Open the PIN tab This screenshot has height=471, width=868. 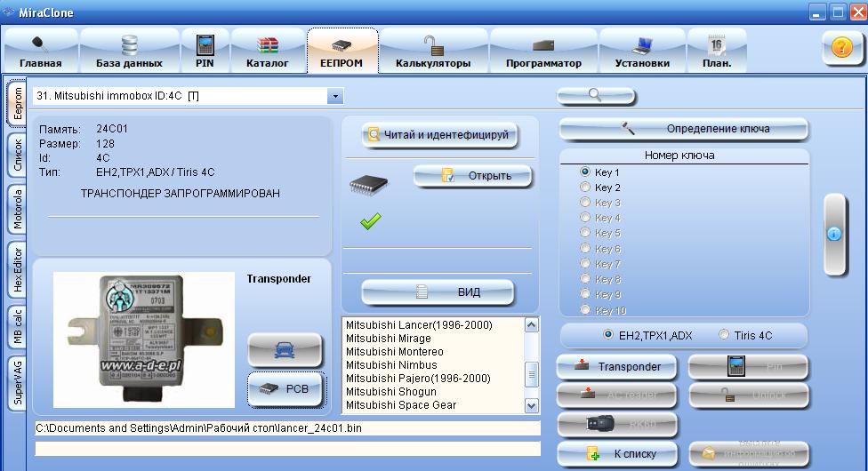pyautogui.click(x=205, y=51)
